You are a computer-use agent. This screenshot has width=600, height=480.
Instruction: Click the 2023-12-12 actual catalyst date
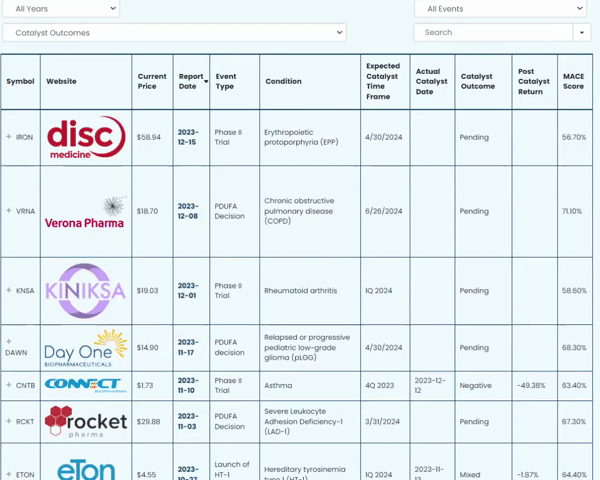pos(430,385)
